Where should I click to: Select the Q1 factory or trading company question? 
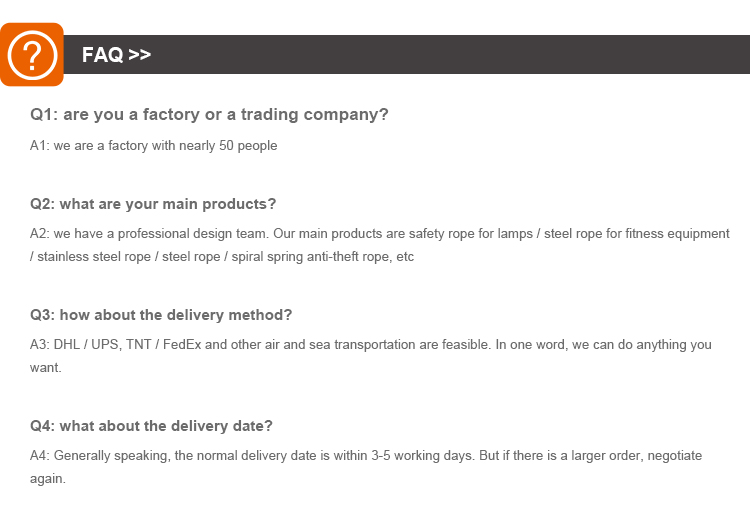(x=209, y=114)
